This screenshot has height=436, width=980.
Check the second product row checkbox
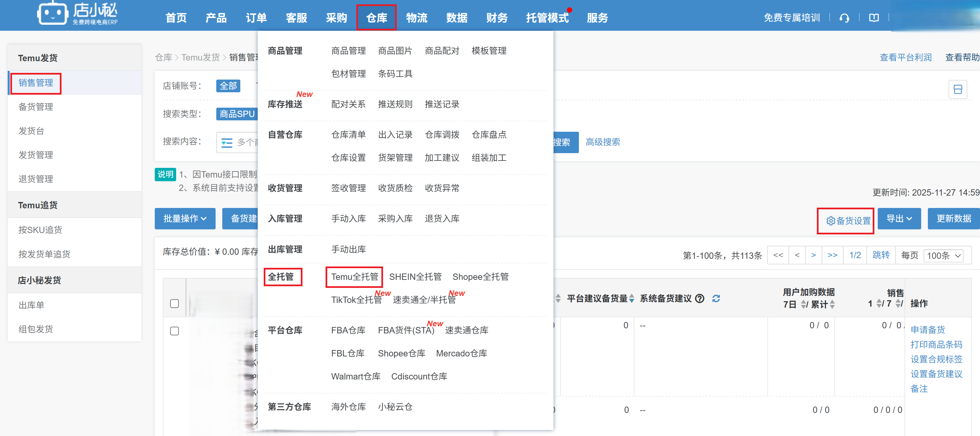coord(174,410)
